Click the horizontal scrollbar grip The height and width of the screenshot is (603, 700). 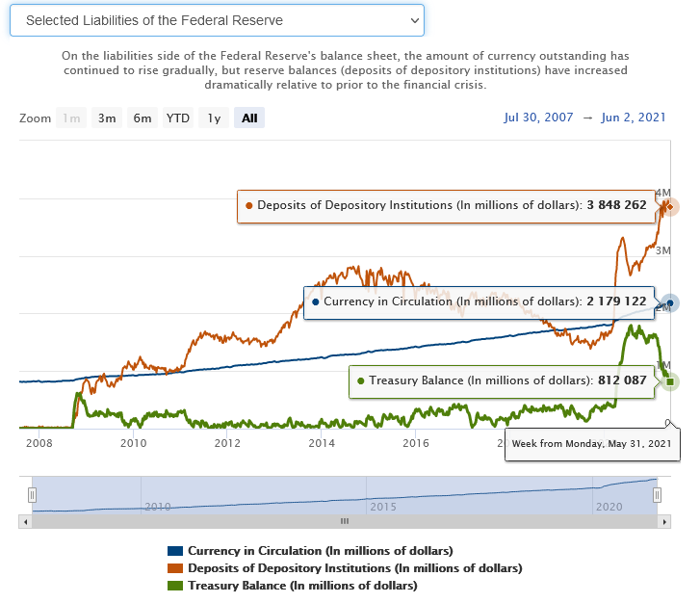[344, 521]
